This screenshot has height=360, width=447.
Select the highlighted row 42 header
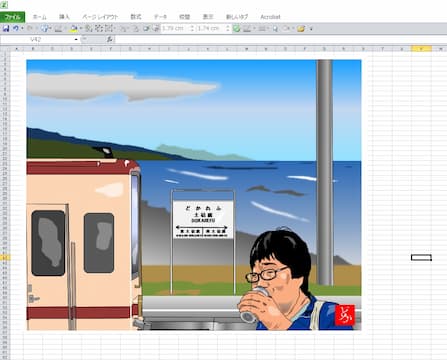point(4,257)
